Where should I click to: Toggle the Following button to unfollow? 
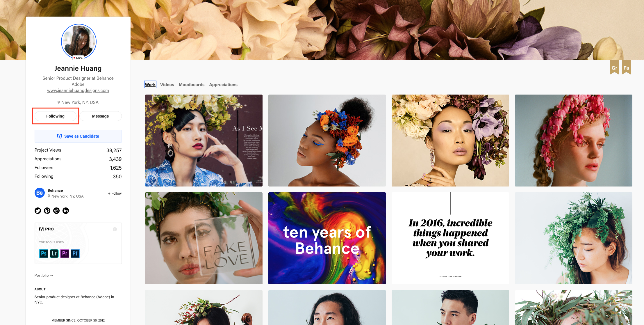56,116
